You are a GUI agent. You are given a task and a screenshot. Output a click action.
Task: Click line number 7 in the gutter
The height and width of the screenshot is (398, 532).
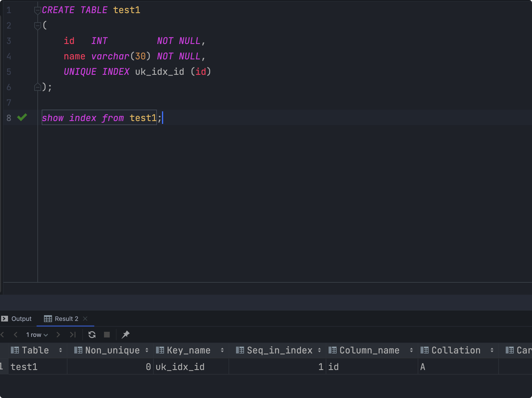(x=9, y=102)
